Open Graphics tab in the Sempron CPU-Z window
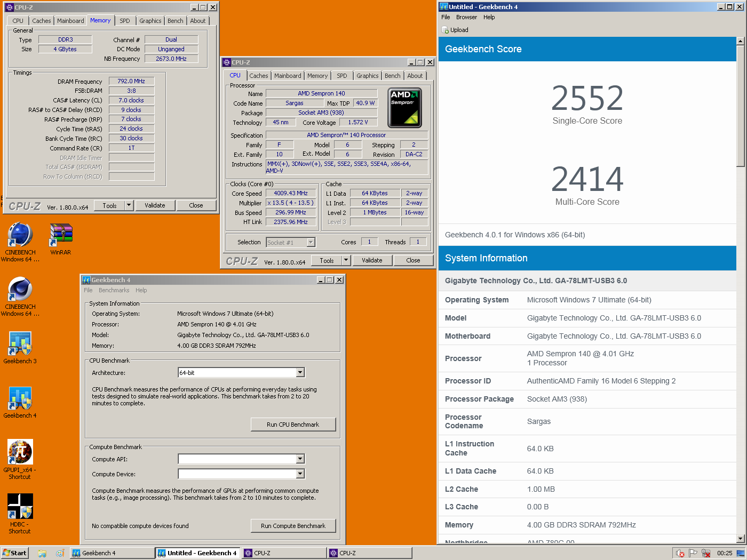Screen dimensions: 747x560 click(x=368, y=76)
